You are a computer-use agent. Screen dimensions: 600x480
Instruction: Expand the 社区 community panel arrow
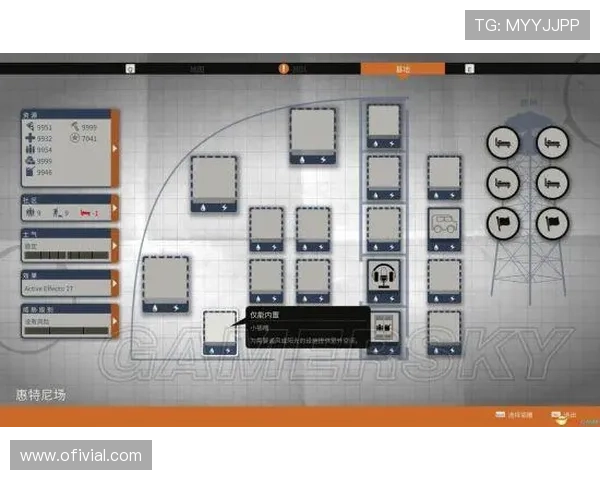[116, 208]
